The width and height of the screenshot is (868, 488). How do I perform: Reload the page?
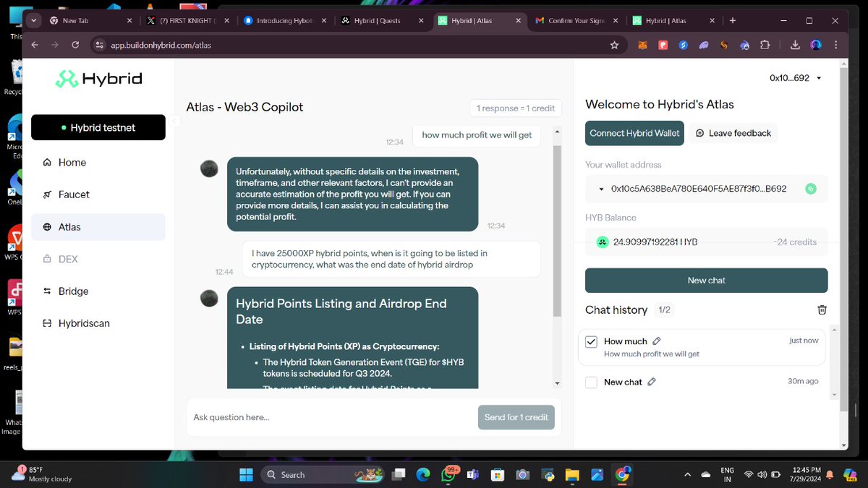[x=75, y=45]
